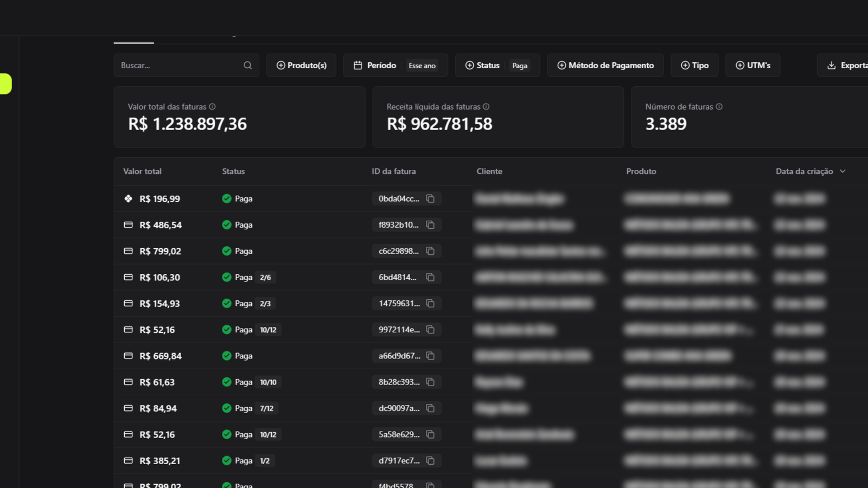This screenshot has height=488, width=868.
Task: Copy invoice ID 14759631
Action: 430,304
